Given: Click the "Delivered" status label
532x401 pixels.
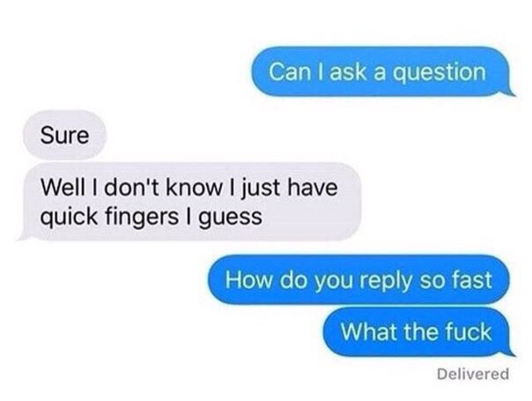Looking at the screenshot, I should 473,374.
